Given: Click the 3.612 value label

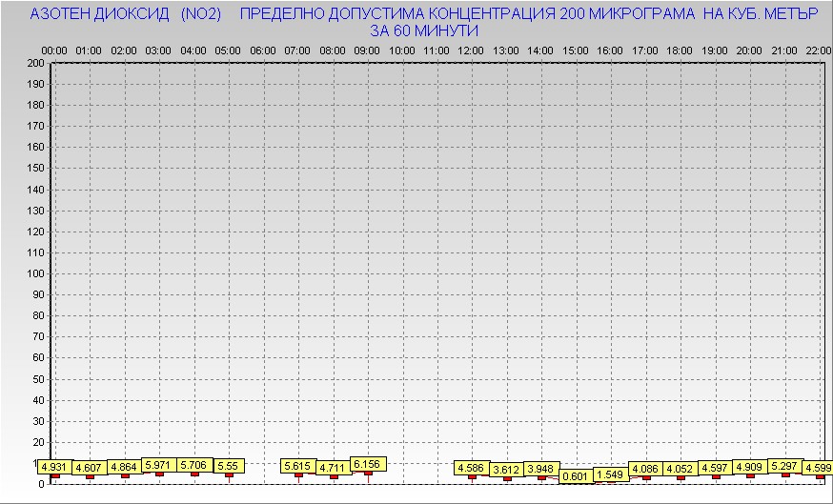Looking at the screenshot, I should [505, 470].
